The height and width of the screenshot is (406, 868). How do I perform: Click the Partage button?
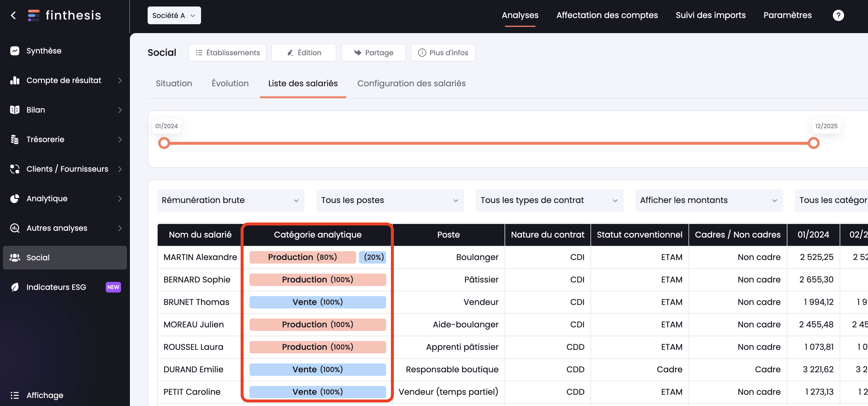(373, 53)
